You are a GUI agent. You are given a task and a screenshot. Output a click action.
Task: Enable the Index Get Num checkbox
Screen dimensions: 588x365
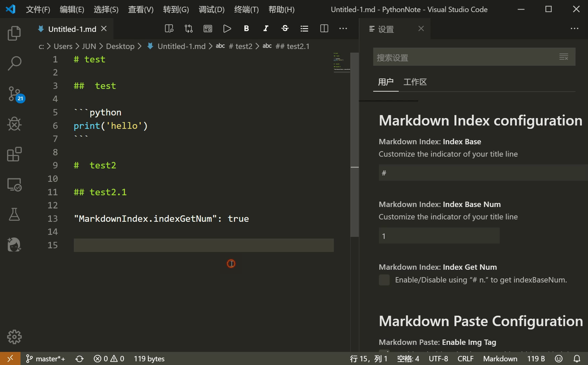point(384,280)
